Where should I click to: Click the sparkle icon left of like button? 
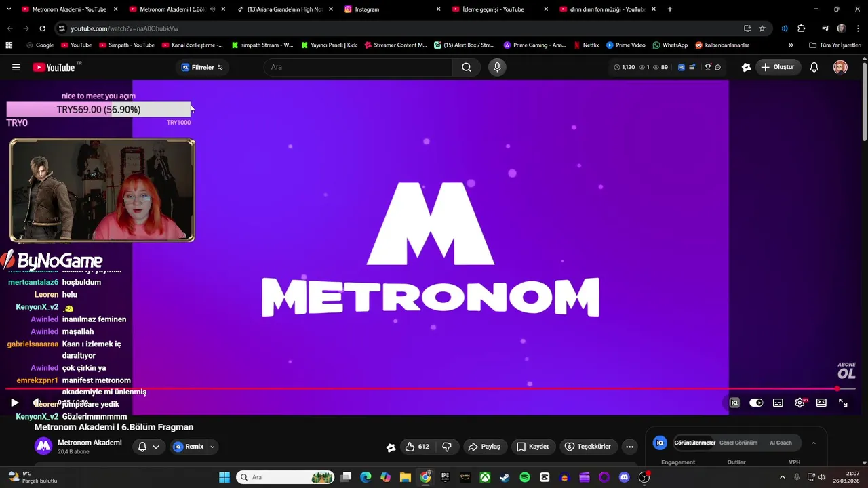point(391,447)
